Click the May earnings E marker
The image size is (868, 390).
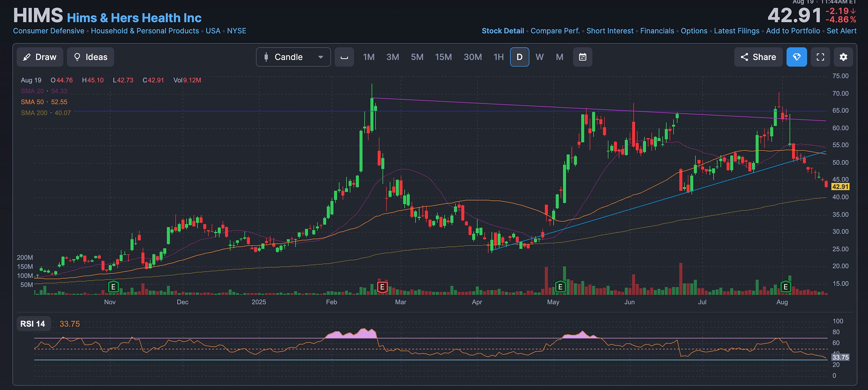560,287
